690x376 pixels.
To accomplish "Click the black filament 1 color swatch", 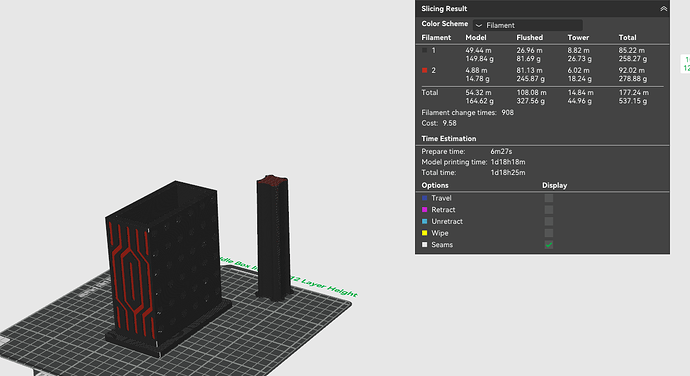I will click(x=425, y=50).
